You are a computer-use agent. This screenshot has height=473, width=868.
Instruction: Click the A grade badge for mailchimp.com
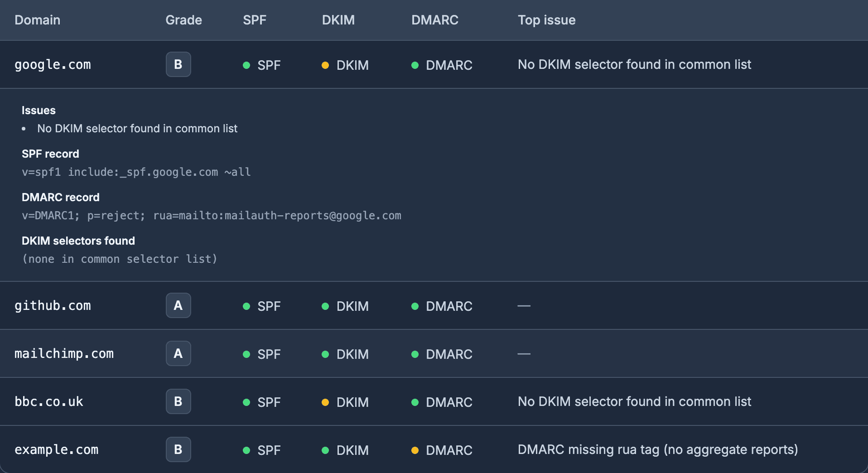coord(178,353)
